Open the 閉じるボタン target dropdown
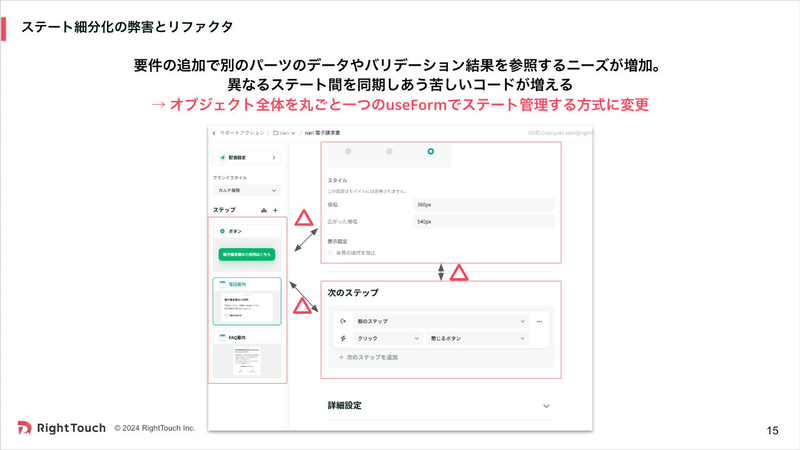The width and height of the screenshot is (800, 450). point(478,338)
